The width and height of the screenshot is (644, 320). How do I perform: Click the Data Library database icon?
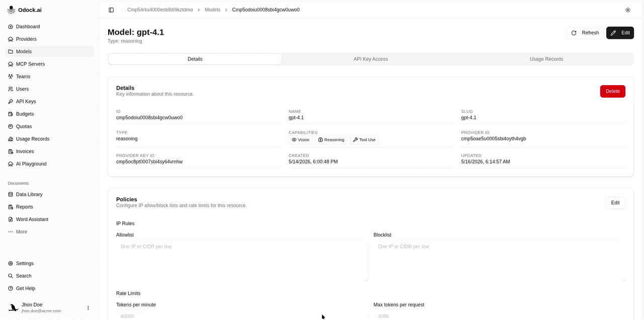pos(11,195)
